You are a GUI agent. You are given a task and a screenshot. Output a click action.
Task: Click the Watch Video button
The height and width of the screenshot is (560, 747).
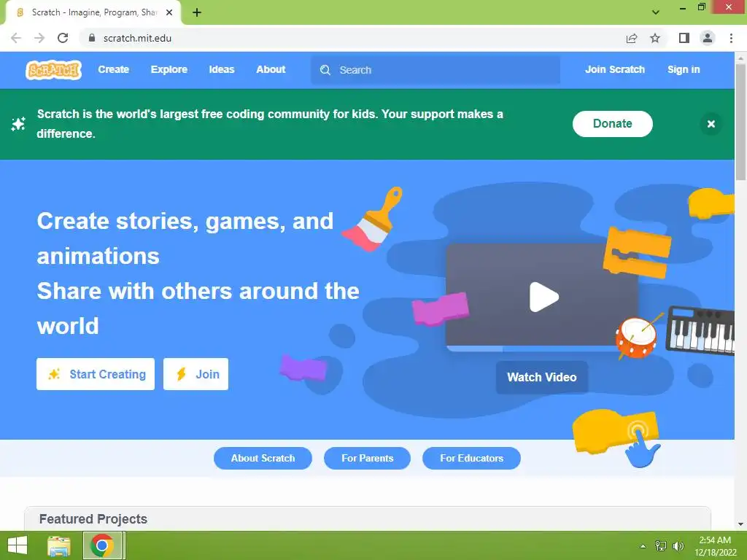(542, 377)
